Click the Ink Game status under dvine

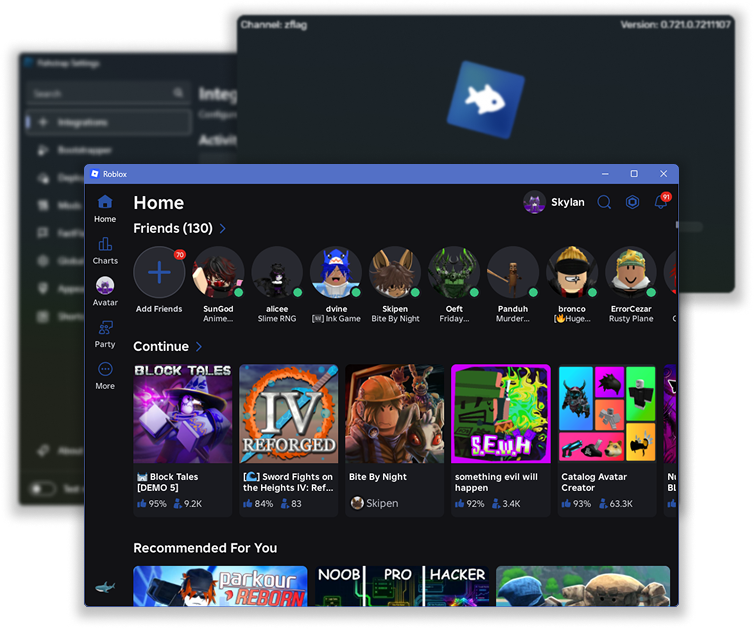336,318
